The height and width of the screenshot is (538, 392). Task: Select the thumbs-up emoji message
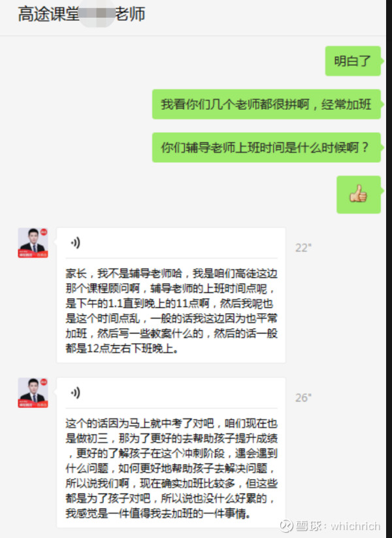(x=359, y=195)
